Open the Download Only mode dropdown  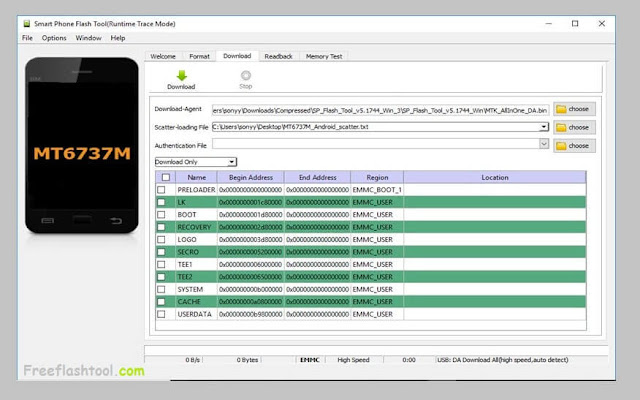pyautogui.click(x=196, y=162)
